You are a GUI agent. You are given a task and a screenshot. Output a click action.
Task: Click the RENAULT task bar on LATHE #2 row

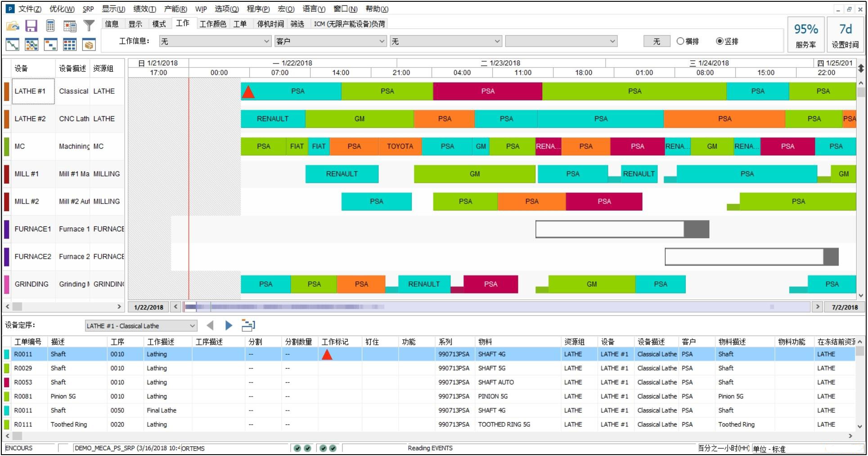pos(273,119)
